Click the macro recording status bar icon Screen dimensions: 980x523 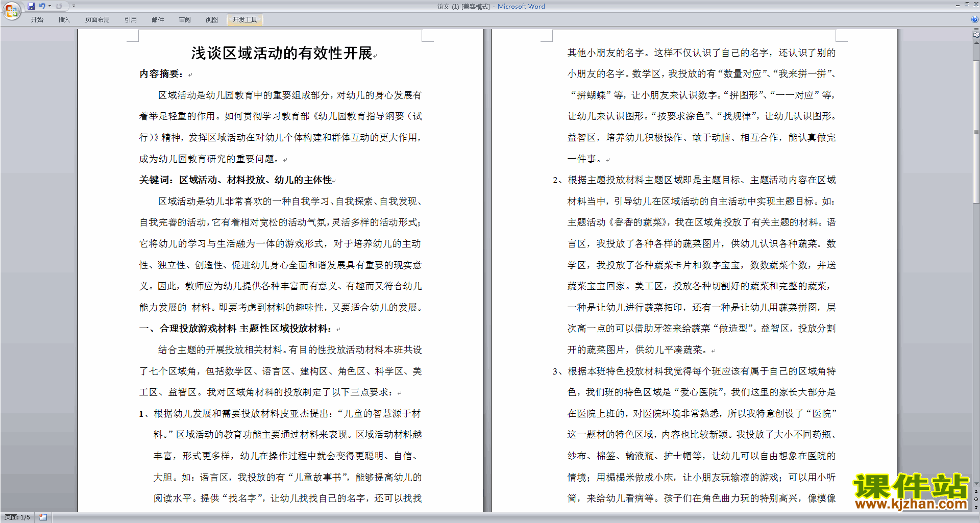tap(43, 517)
